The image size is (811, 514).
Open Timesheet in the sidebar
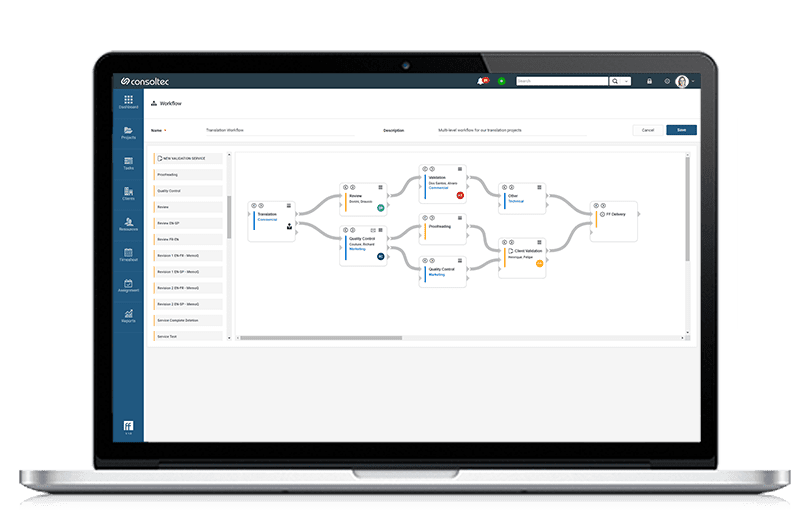[128, 254]
